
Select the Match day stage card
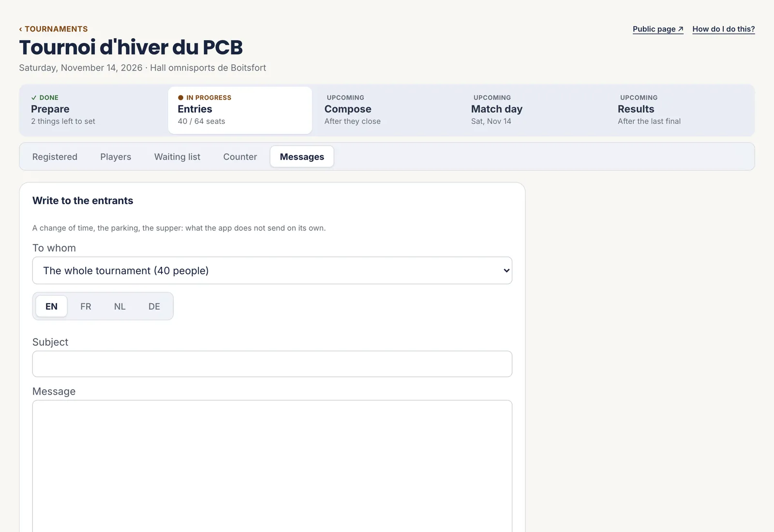533,110
